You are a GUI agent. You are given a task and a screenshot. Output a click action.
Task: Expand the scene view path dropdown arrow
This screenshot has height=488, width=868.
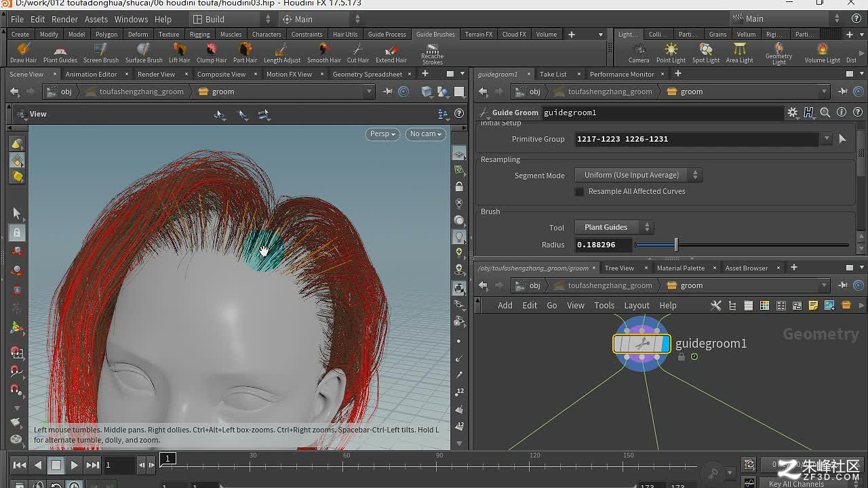tap(369, 91)
